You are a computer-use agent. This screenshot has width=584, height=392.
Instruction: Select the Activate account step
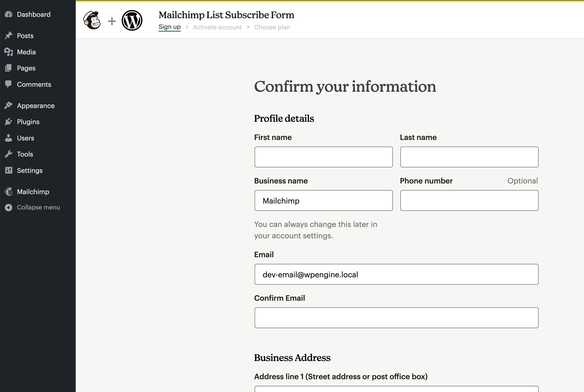(x=217, y=27)
